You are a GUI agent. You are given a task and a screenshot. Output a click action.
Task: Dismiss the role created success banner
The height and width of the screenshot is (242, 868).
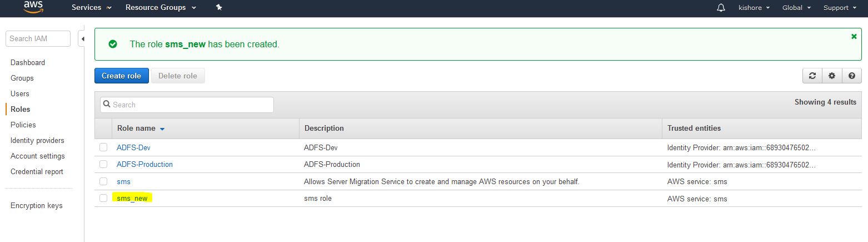point(854,37)
